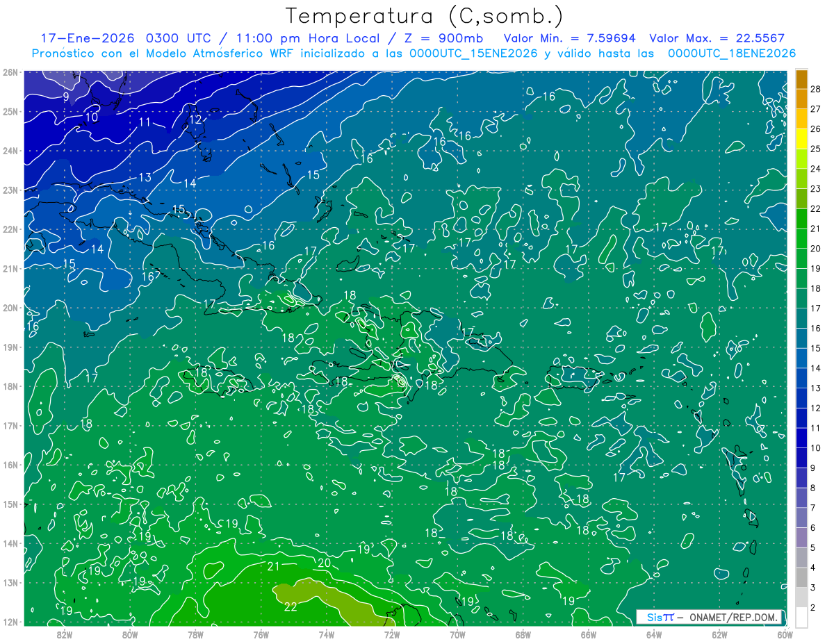
Task: Click the colorbar label "2"
Action: click(813, 607)
